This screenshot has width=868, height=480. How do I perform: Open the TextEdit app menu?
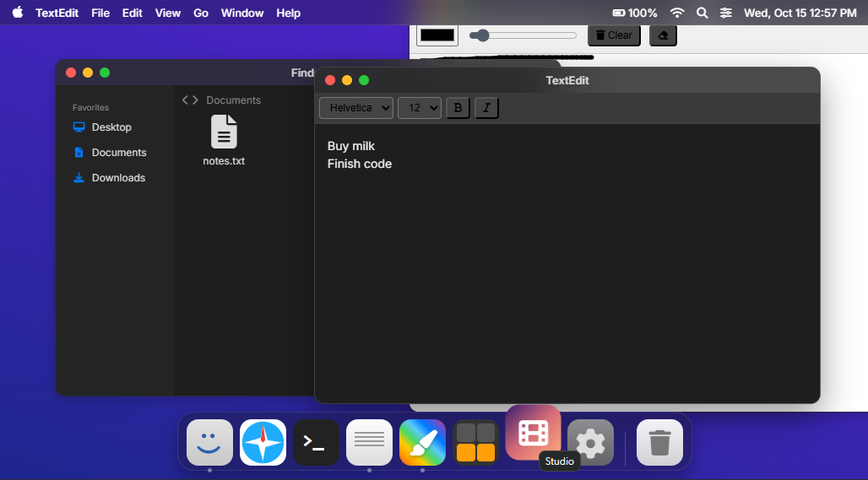pyautogui.click(x=57, y=13)
